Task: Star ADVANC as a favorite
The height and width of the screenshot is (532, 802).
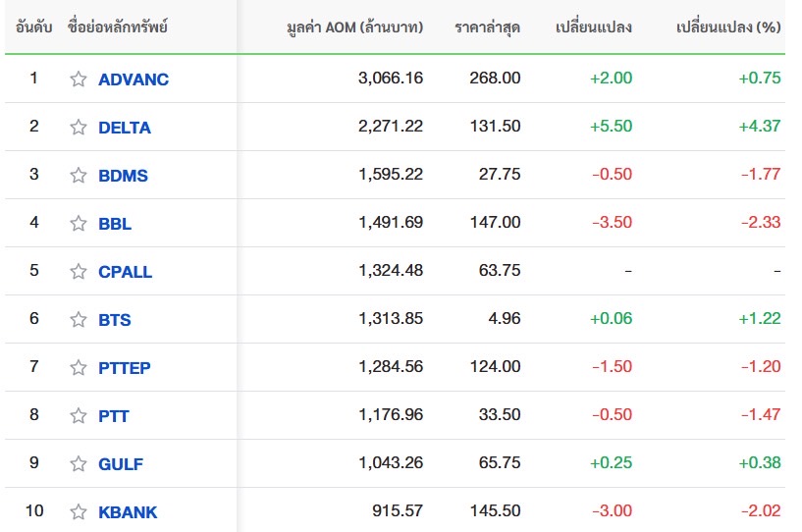Action: (x=79, y=80)
